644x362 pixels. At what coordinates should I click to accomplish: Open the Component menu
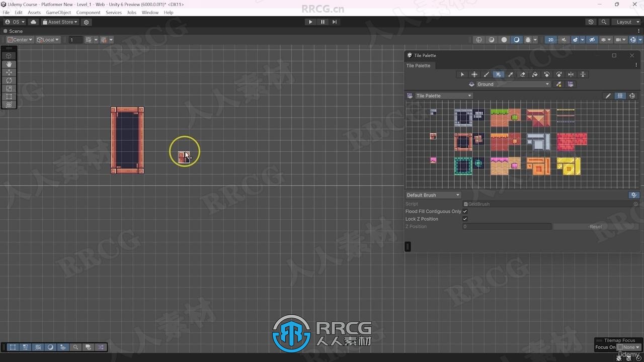tap(89, 13)
